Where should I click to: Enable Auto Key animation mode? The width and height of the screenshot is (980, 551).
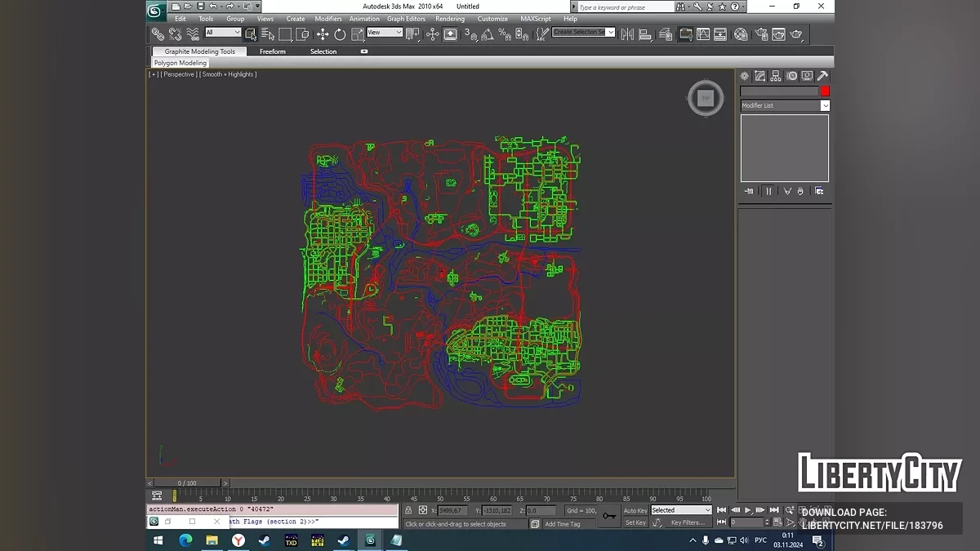coord(635,510)
